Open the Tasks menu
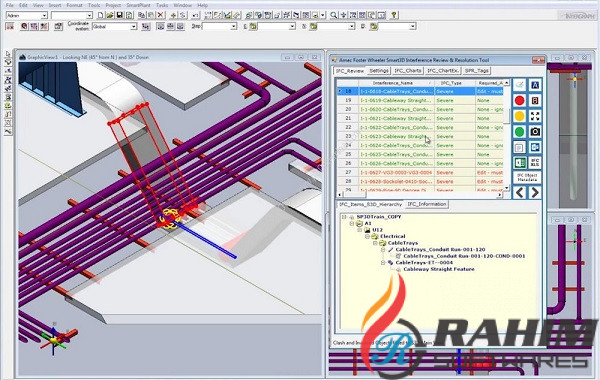Viewport: 600px width, 380px height. pos(162,5)
